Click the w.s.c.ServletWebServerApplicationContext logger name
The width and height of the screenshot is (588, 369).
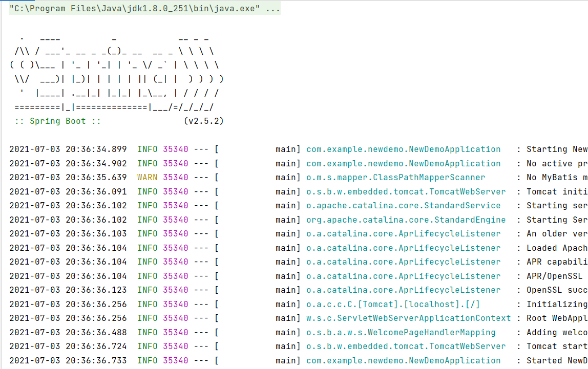coord(408,318)
